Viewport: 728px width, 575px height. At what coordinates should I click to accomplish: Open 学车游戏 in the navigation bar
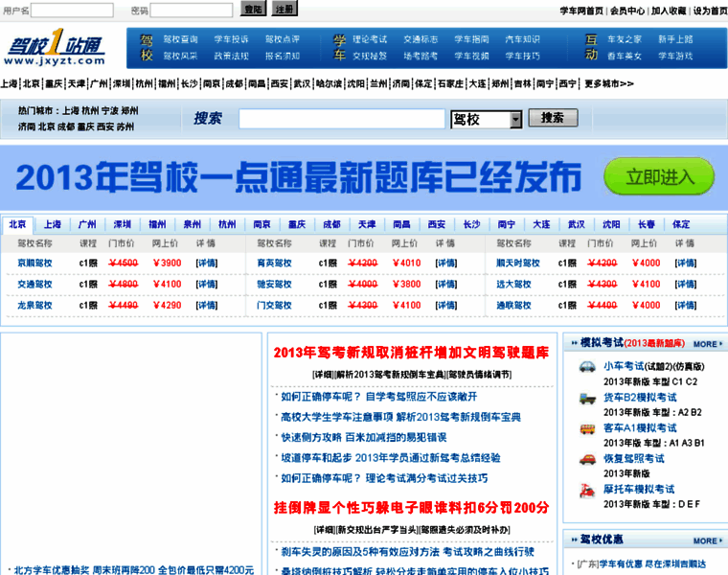[x=675, y=57]
